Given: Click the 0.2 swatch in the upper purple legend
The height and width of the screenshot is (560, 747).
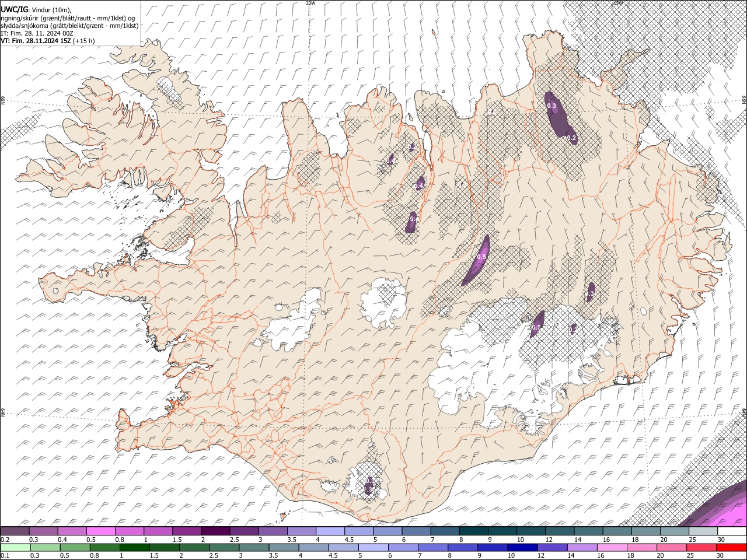Looking at the screenshot, I should pyautogui.click(x=15, y=531).
